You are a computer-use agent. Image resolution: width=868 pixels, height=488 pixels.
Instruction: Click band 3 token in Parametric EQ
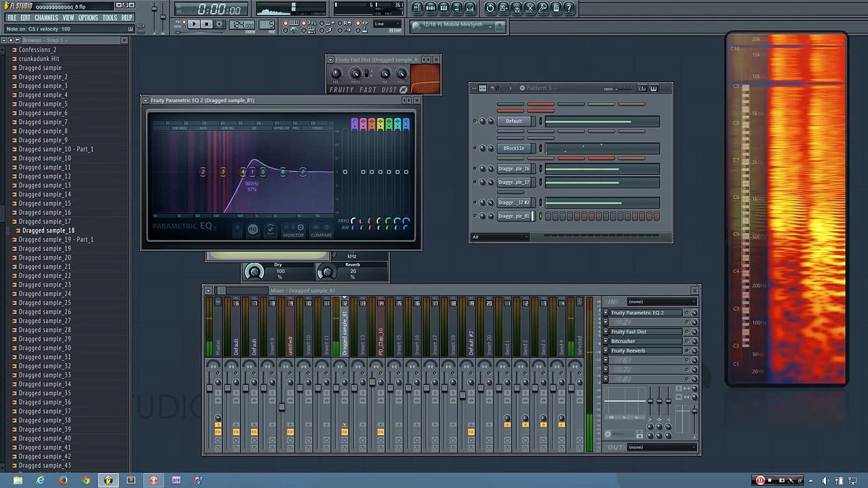click(222, 172)
